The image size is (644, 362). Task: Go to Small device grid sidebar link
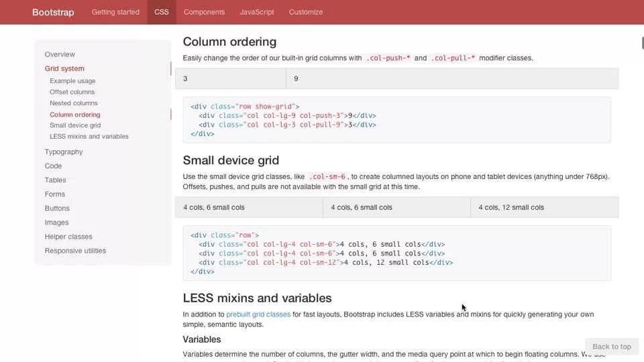coord(75,125)
